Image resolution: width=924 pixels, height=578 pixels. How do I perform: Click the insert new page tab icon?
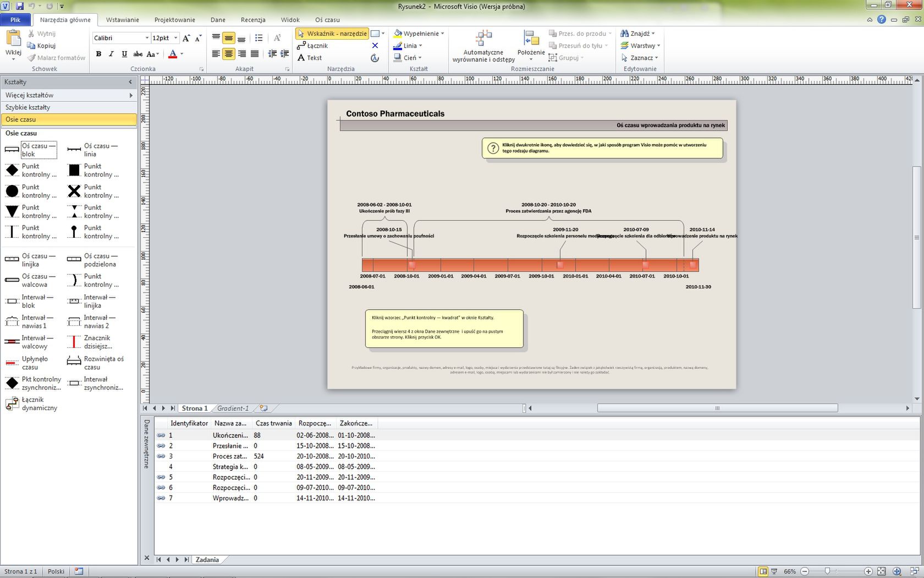264,408
